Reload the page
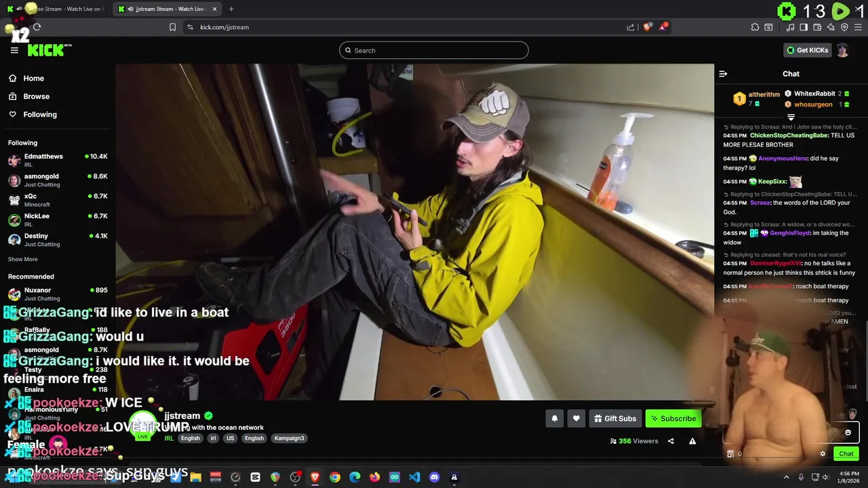The width and height of the screenshot is (868, 488). [x=37, y=27]
